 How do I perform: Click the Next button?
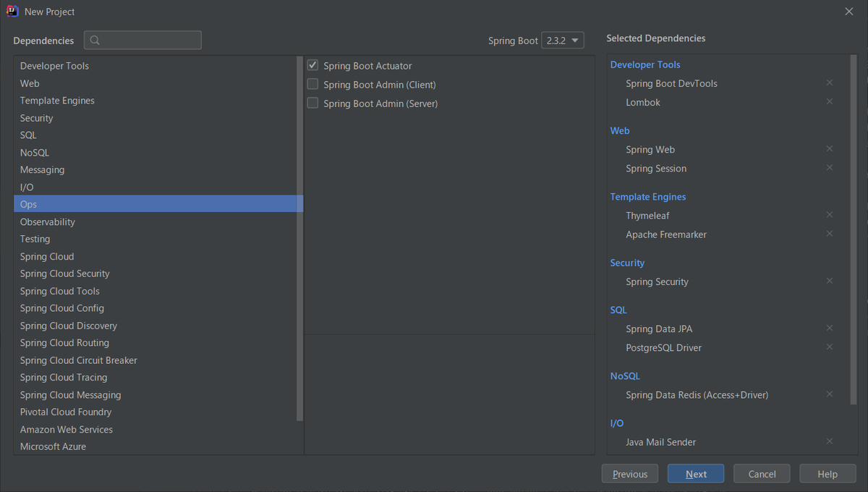[696, 474]
